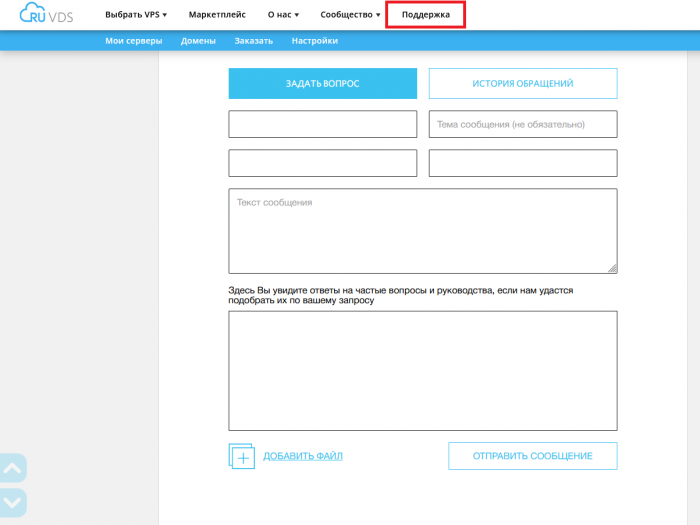
Task: Switch to the ЗАДАТЬ ВОПРОС tab
Action: (322, 84)
